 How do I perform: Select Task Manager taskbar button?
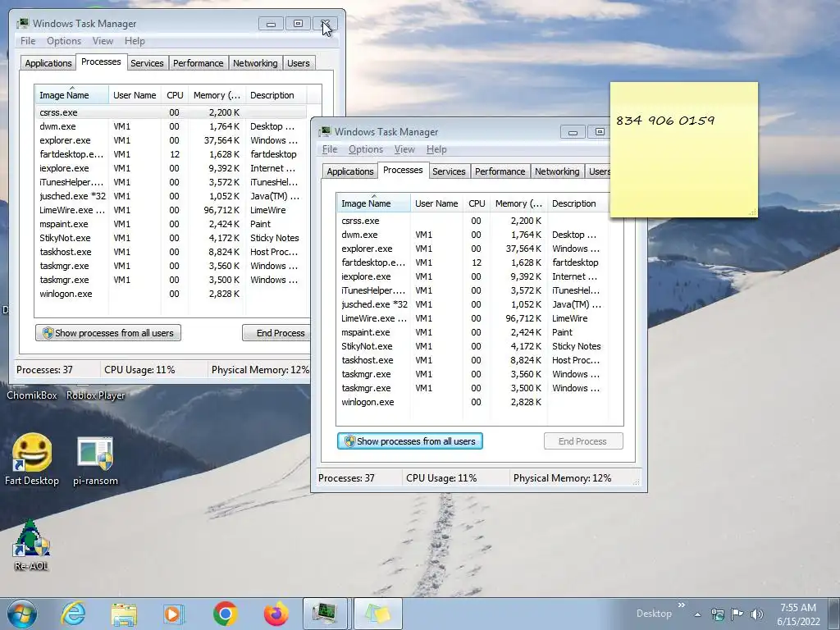coord(326,614)
